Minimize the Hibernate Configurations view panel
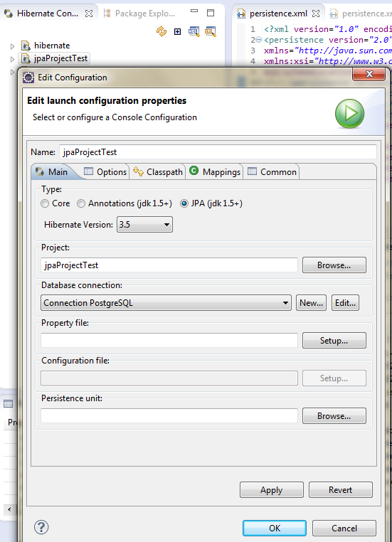 (x=194, y=11)
